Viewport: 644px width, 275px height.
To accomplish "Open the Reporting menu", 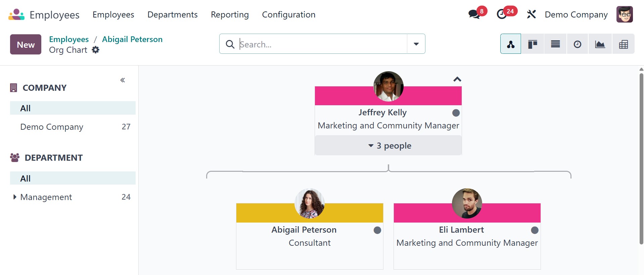I will [230, 15].
